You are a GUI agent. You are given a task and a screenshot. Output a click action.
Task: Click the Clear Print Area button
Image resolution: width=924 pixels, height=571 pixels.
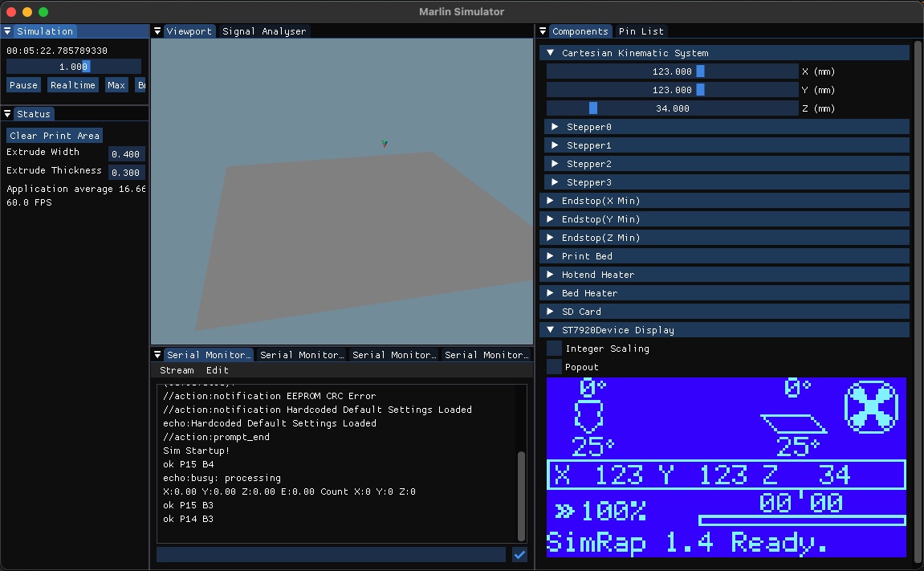point(54,135)
